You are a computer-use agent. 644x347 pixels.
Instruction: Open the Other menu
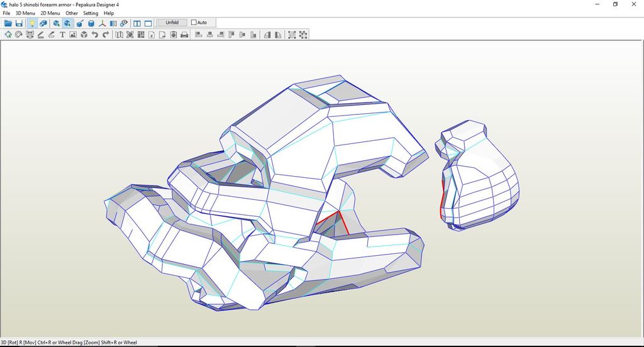click(72, 13)
